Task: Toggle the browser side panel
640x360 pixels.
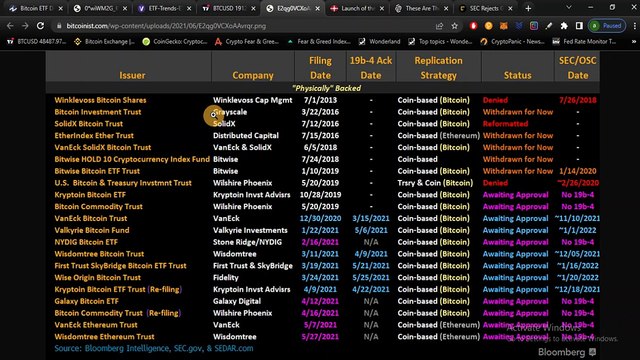Action: [x=579, y=26]
